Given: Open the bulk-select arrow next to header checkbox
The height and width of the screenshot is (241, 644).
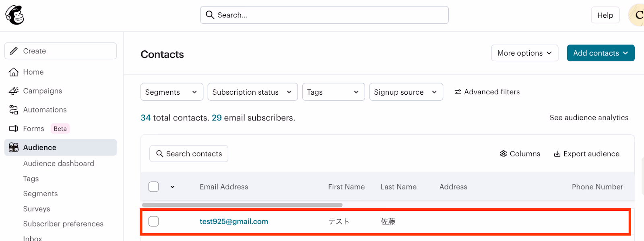Looking at the screenshot, I should (172, 187).
